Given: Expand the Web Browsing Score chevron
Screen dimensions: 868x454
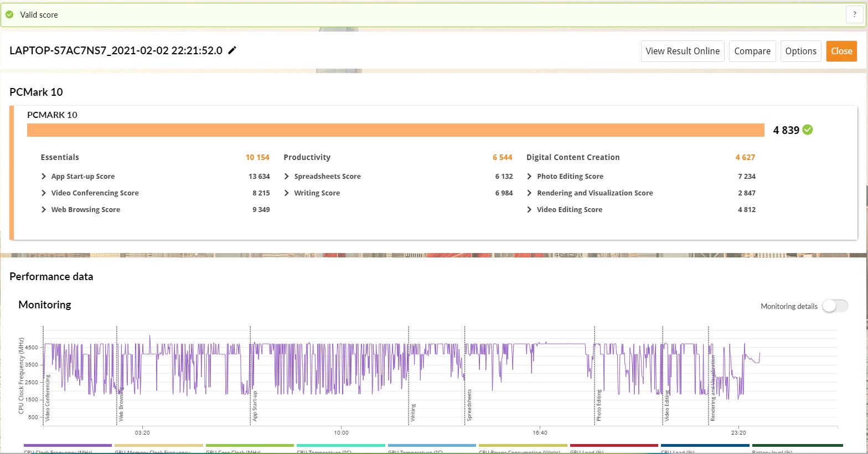Looking at the screenshot, I should 44,210.
